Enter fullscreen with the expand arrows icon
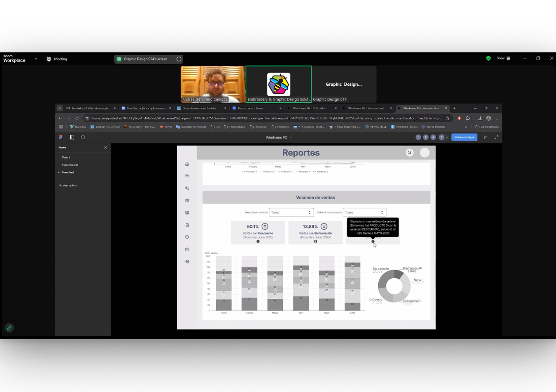Viewport: 556px width, 392px height. pyautogui.click(x=496, y=137)
